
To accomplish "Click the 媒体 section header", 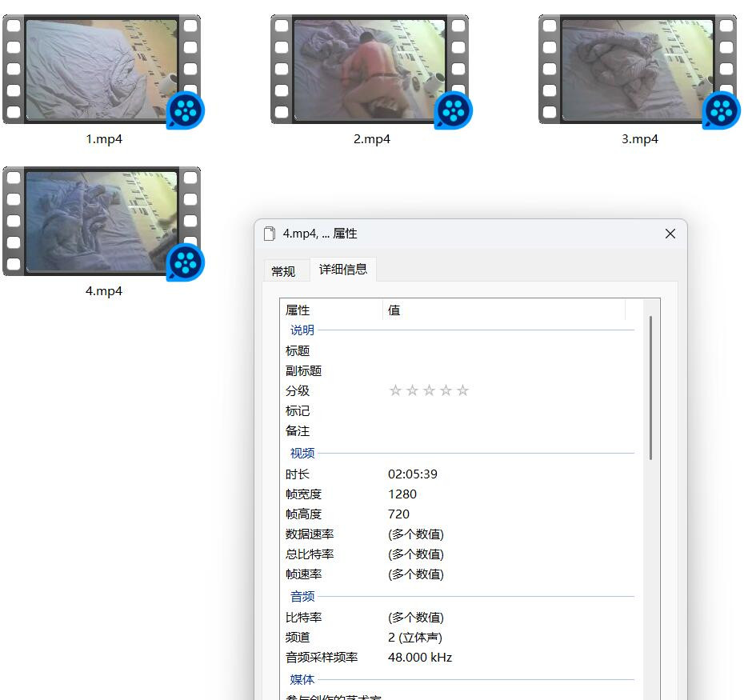I will 302,679.
